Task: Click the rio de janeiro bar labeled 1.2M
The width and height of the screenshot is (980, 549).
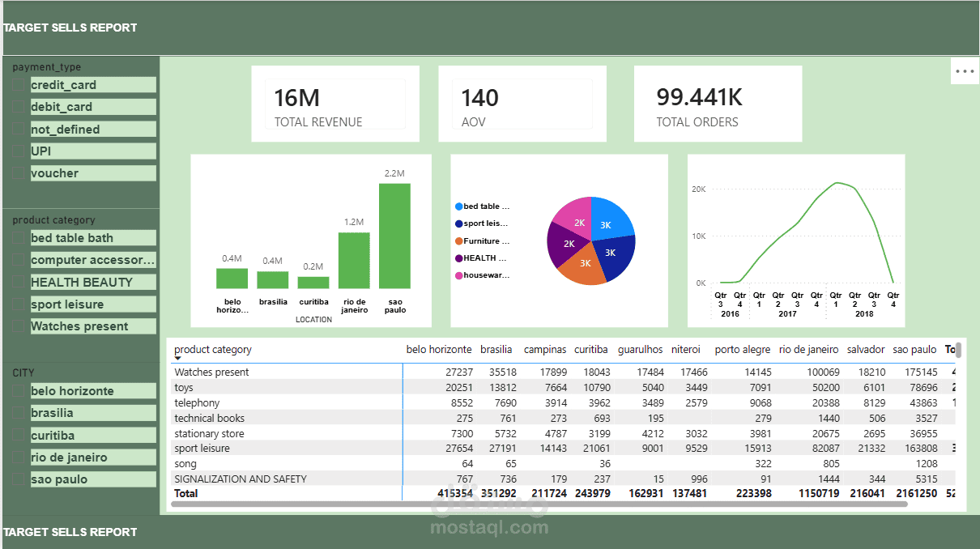Action: click(x=354, y=260)
